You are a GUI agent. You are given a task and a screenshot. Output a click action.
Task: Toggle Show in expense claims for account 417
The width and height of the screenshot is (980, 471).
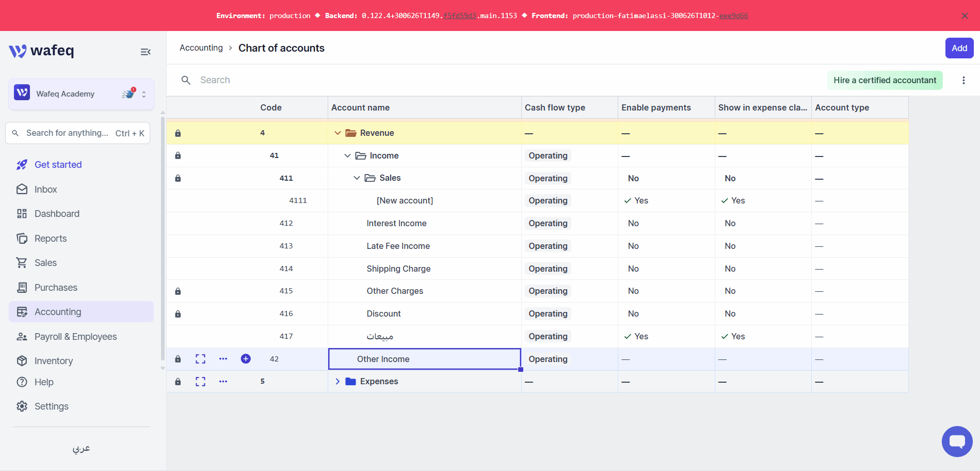click(733, 336)
